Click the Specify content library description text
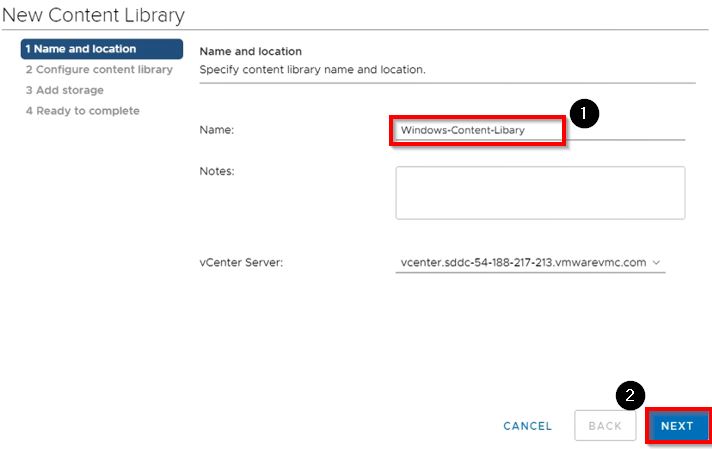Viewport: 712px width, 449px height. point(312,70)
